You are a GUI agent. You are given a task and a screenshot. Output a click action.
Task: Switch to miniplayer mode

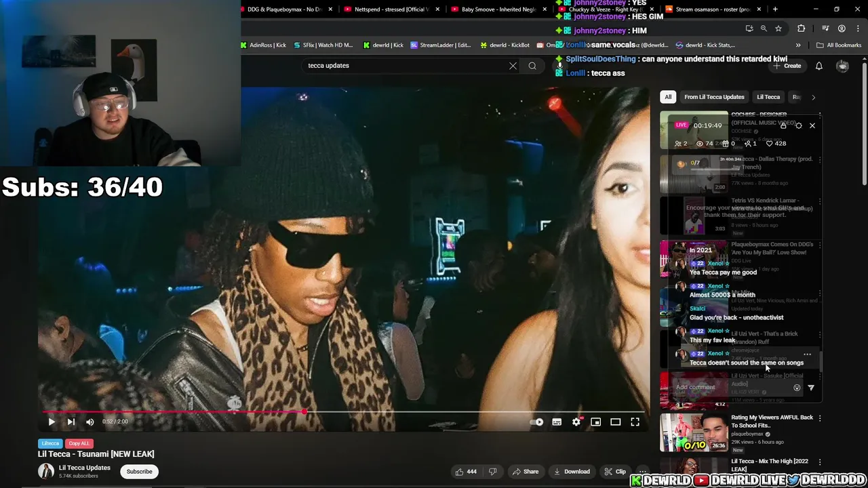[x=595, y=422]
